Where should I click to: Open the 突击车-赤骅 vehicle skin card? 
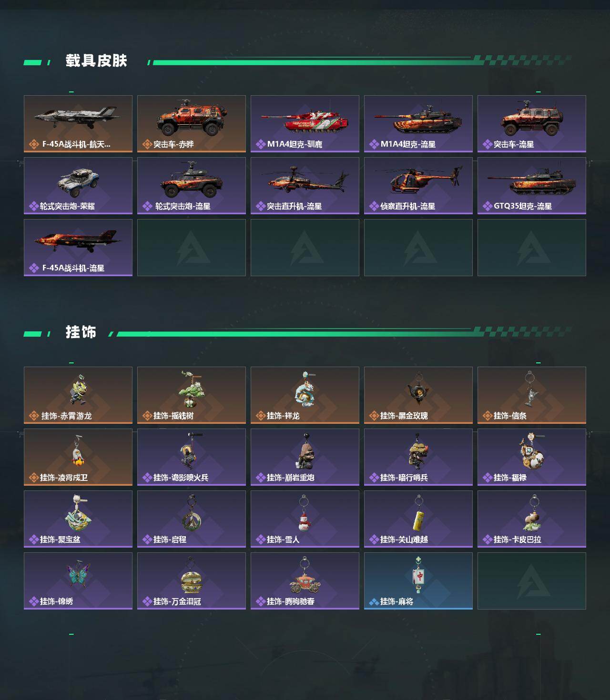coord(192,124)
